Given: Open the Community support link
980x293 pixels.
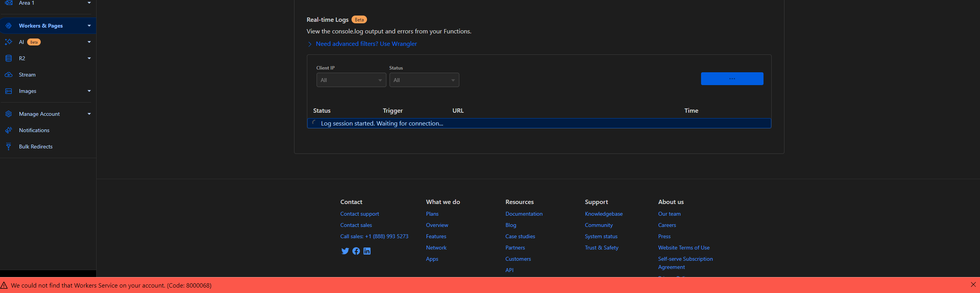Looking at the screenshot, I should [x=599, y=225].
